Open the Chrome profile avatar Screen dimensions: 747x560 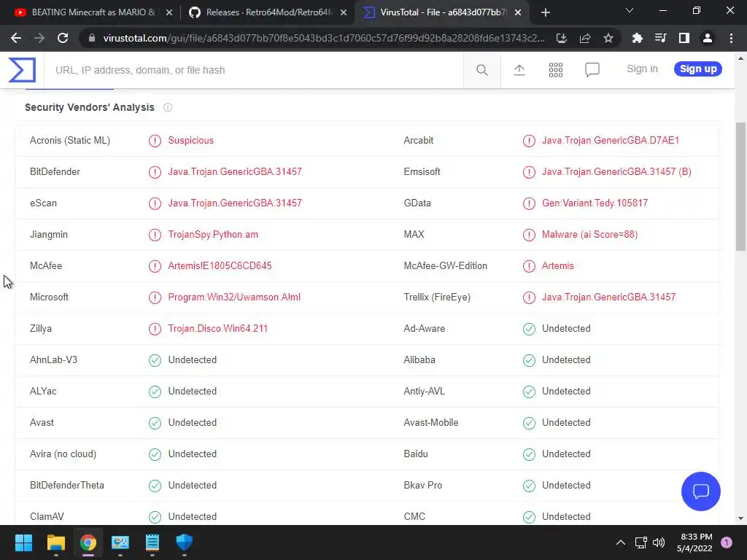click(707, 38)
